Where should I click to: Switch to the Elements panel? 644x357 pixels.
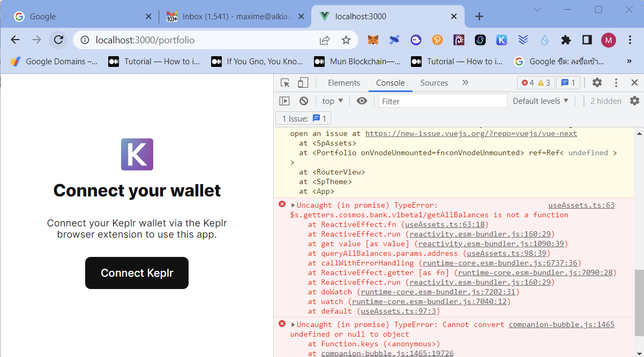point(344,82)
